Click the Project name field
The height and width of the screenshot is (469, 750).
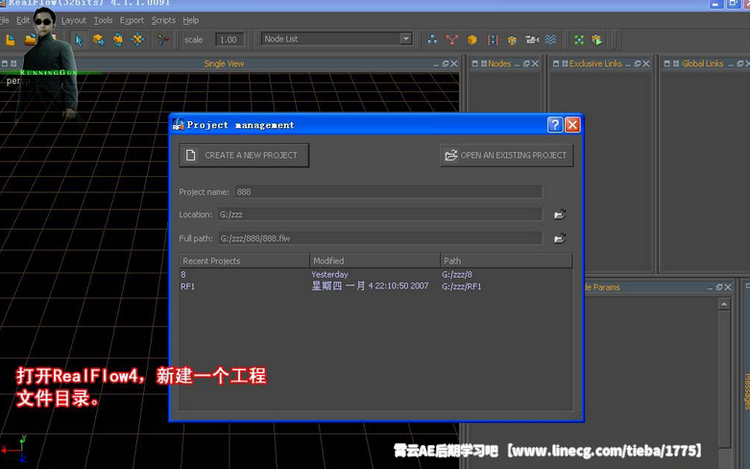point(388,192)
